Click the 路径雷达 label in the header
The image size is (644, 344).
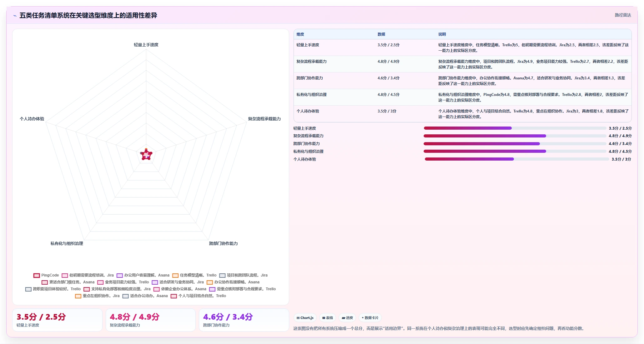(623, 15)
